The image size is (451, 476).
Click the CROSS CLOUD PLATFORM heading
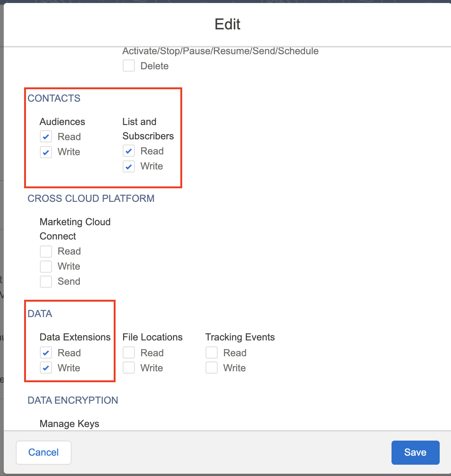click(x=91, y=198)
